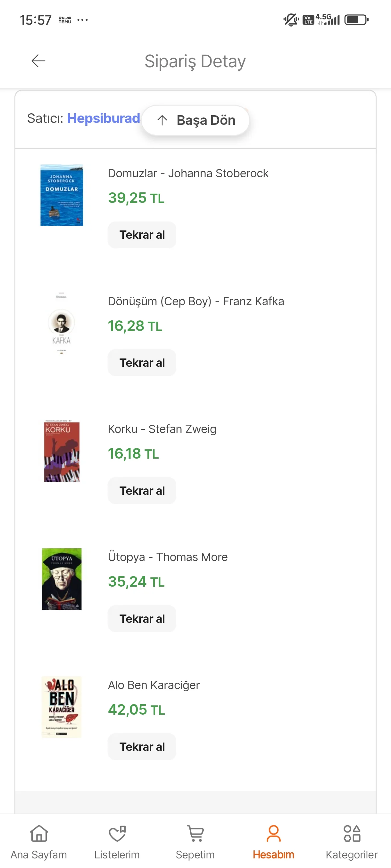This screenshot has height=868, width=391.
Task: Open the Kategoriler grid icon
Action: (x=352, y=833)
